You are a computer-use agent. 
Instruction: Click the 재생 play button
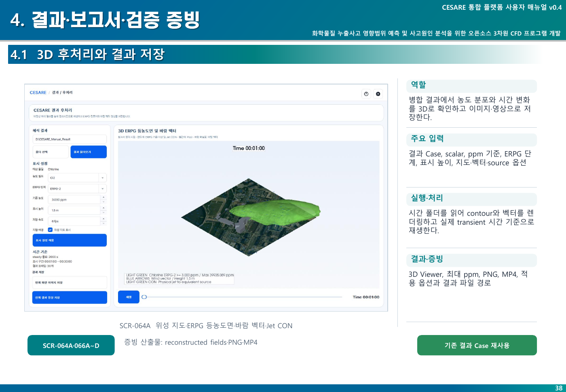[129, 297]
